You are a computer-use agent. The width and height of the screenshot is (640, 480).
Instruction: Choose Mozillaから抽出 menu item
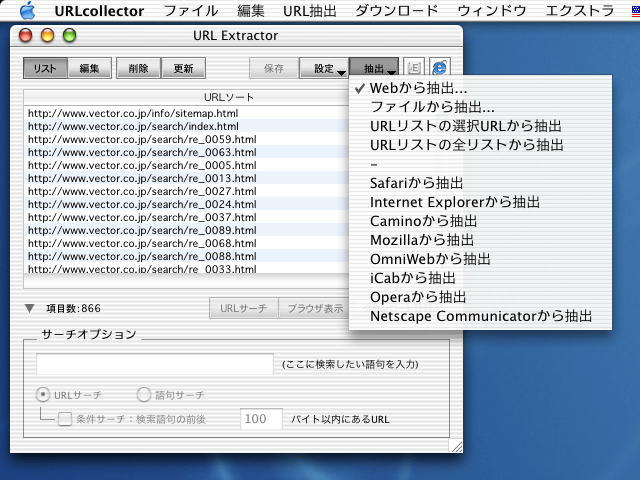tap(480, 240)
